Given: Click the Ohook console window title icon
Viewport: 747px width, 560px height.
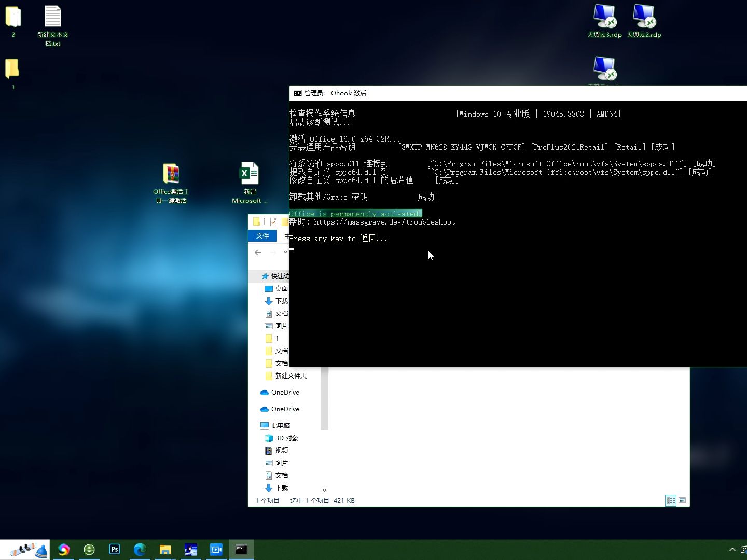Looking at the screenshot, I should [298, 93].
